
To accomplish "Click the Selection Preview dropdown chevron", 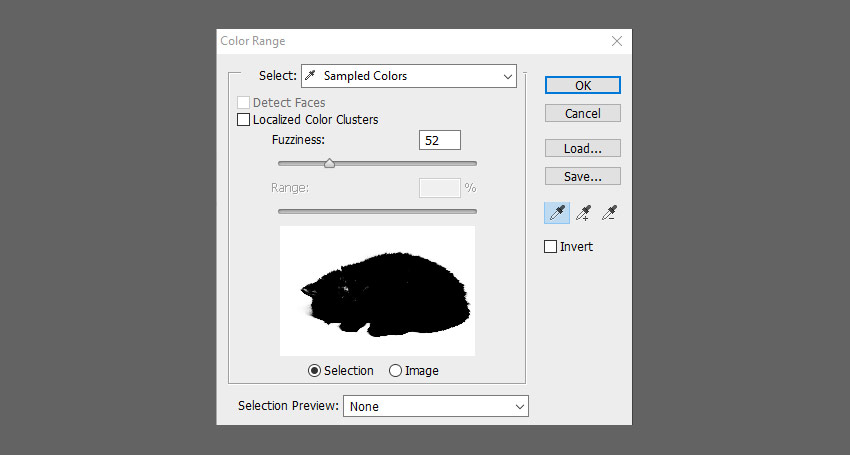I will 519,407.
